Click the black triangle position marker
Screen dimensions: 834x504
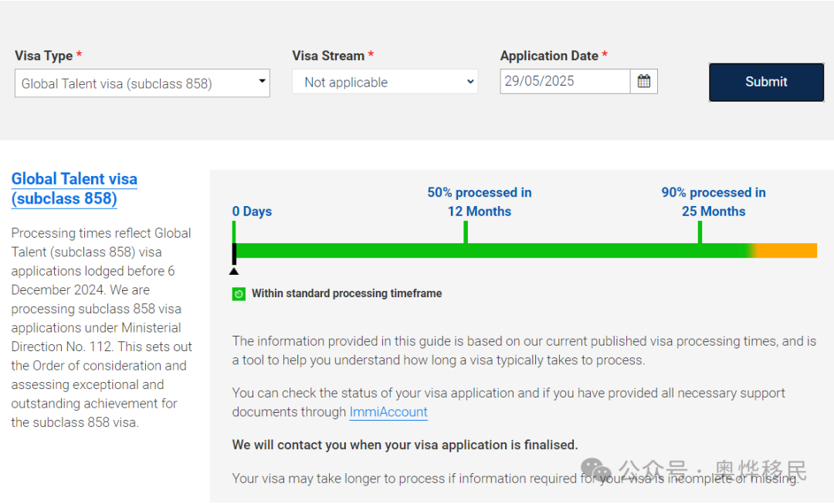[x=234, y=270]
